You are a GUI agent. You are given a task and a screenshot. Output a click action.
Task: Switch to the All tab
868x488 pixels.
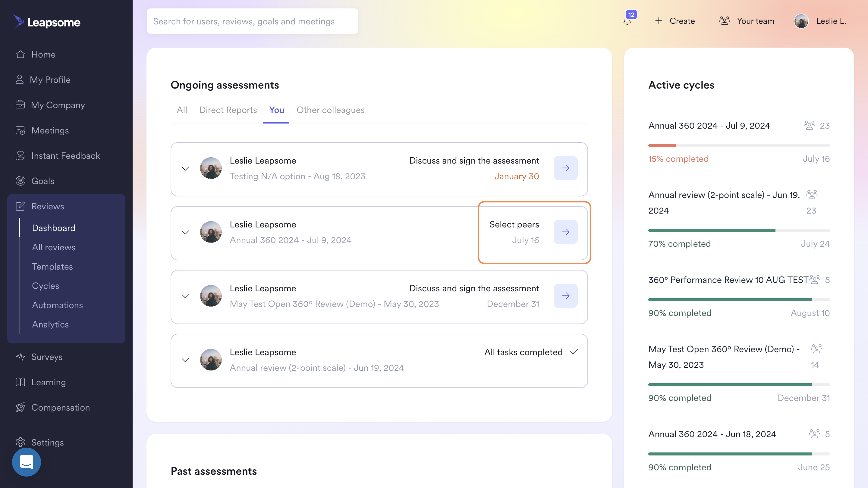click(x=182, y=110)
